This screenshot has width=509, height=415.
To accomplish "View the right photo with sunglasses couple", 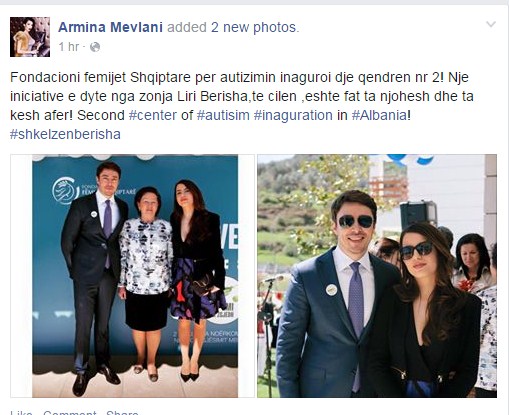I will pos(377,276).
